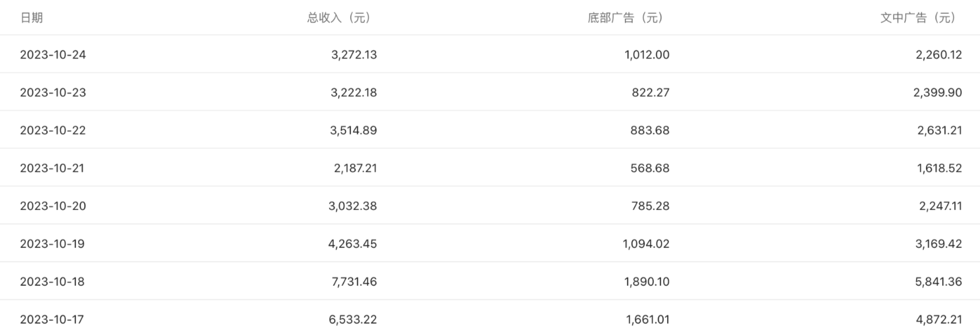Click bottom ad value 1,661.01
Image resolution: width=980 pixels, height=331 pixels.
pos(648,320)
